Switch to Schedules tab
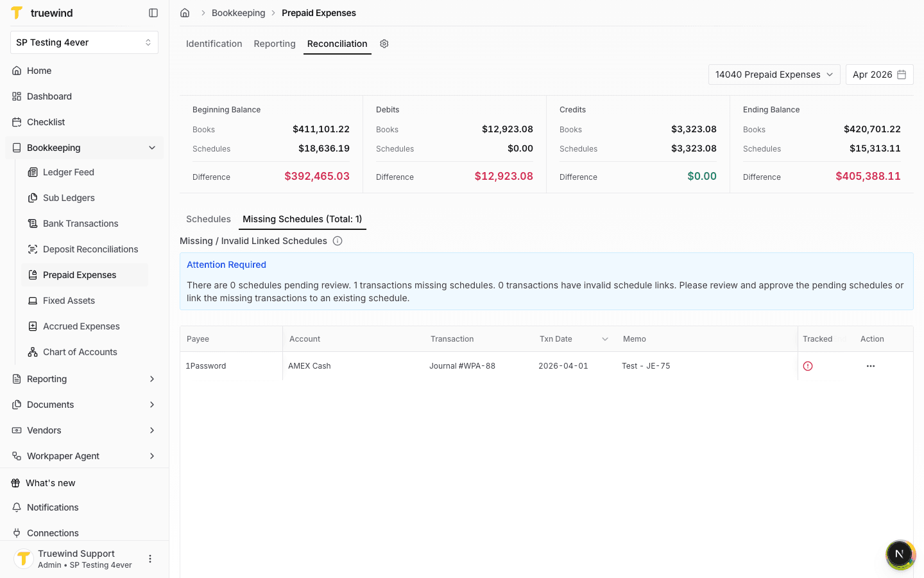The image size is (924, 578). [209, 219]
